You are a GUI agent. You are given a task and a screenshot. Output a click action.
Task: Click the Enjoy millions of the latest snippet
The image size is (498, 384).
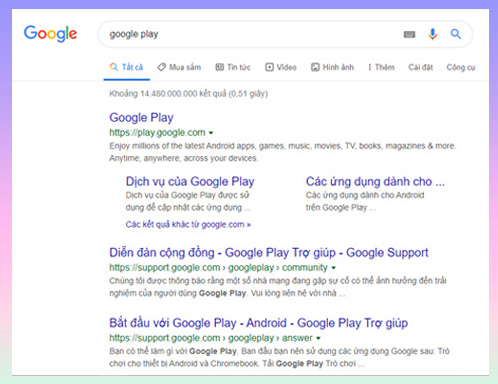tap(283, 152)
